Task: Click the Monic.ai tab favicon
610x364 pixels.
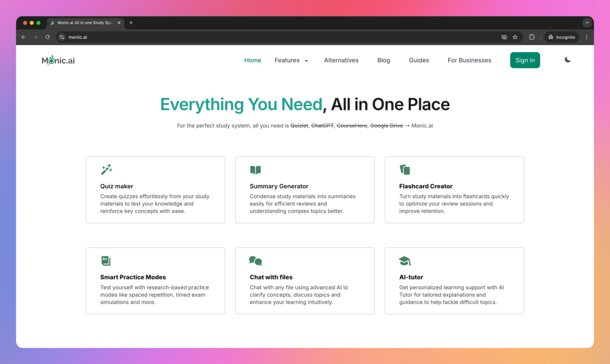Action: click(52, 23)
